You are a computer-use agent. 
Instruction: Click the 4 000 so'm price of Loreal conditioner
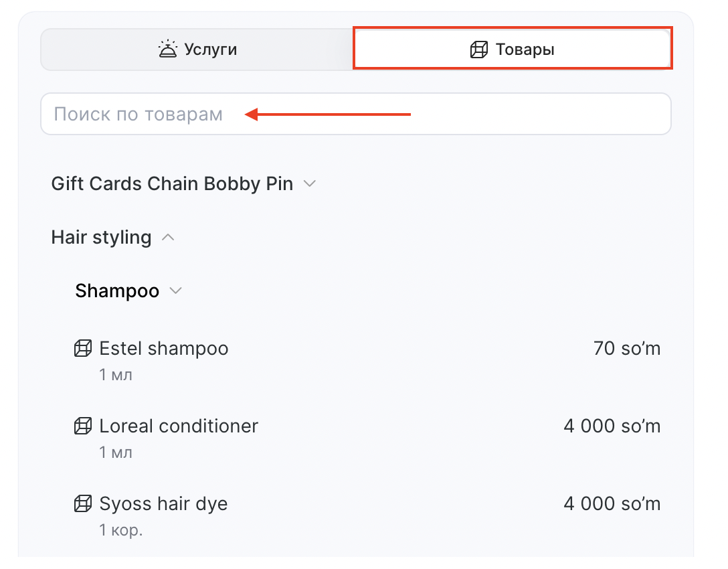pyautogui.click(x=612, y=426)
